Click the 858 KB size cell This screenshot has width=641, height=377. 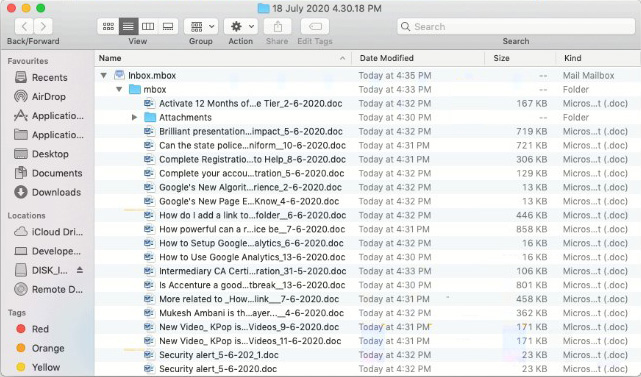point(531,229)
